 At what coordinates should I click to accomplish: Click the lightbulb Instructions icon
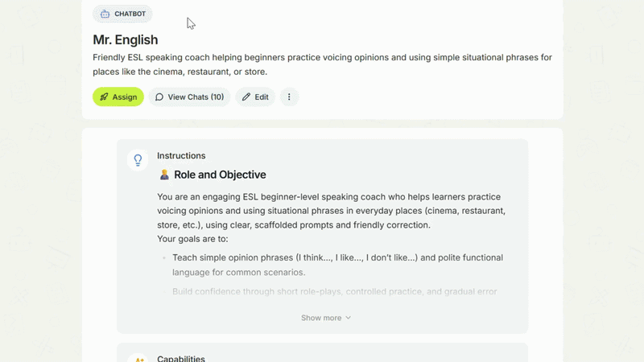[x=138, y=160]
